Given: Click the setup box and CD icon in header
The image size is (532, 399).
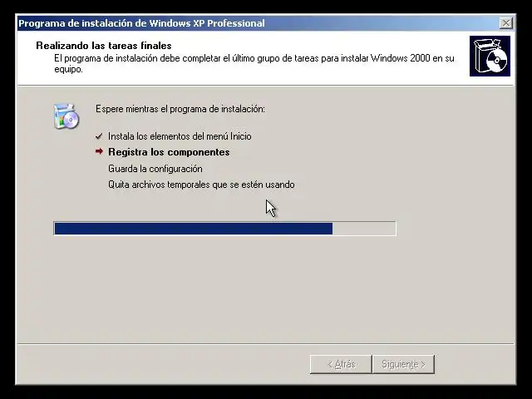Looking at the screenshot, I should pyautogui.click(x=490, y=56).
